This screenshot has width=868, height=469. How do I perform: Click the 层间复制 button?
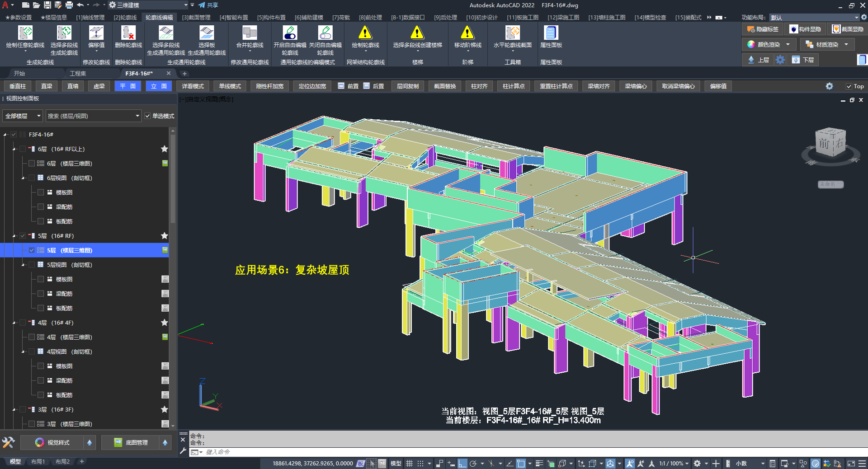(407, 86)
